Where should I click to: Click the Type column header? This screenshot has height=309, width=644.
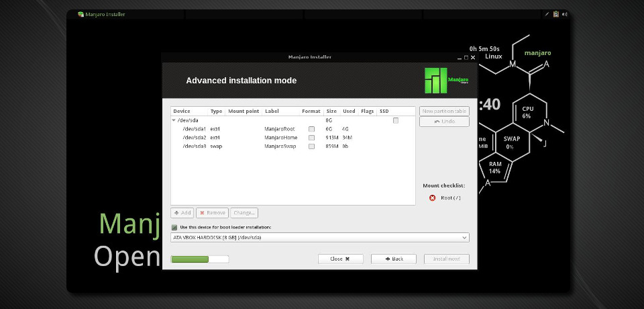[x=217, y=111]
